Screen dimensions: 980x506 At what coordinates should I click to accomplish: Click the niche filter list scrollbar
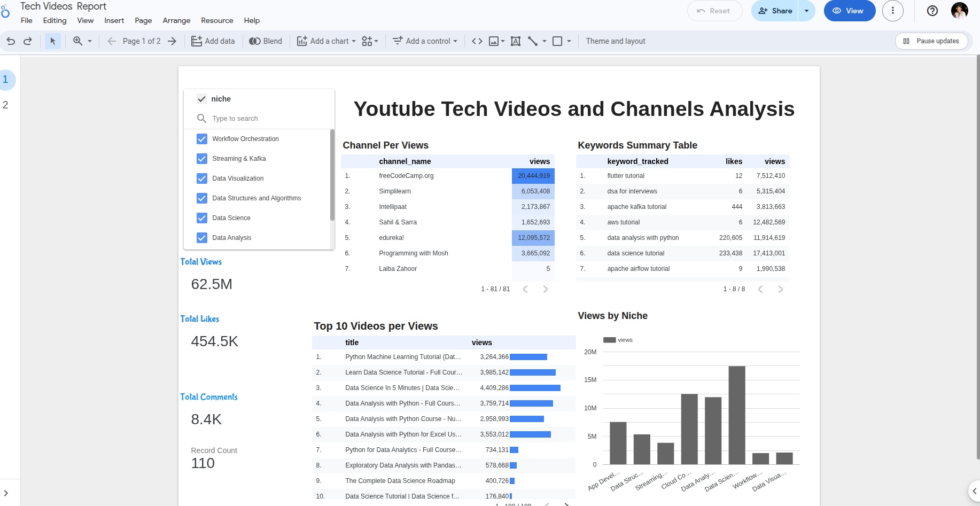tap(332, 175)
